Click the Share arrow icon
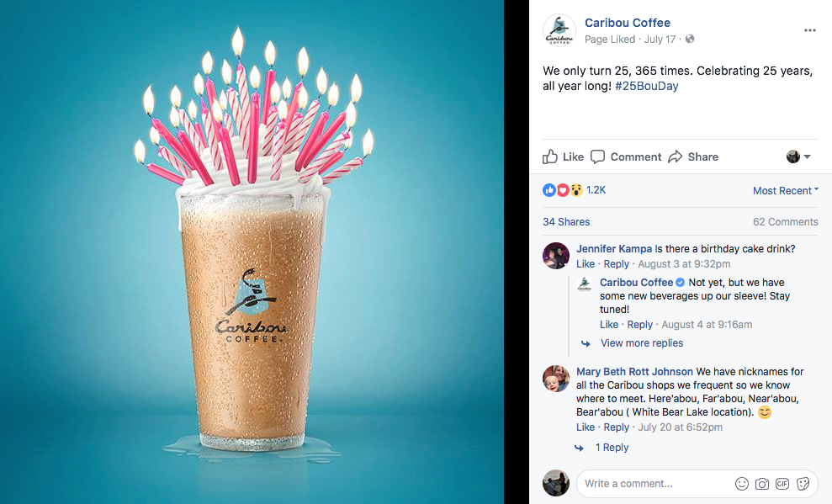 675,157
